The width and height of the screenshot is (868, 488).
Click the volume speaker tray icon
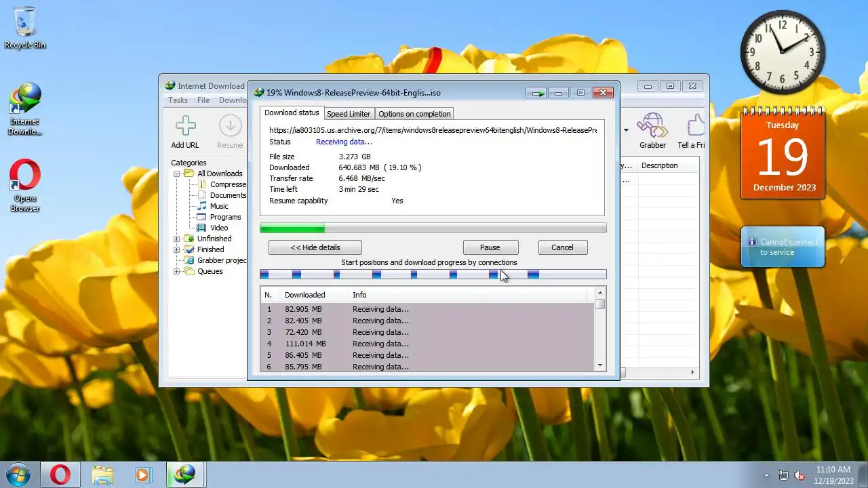pos(800,475)
